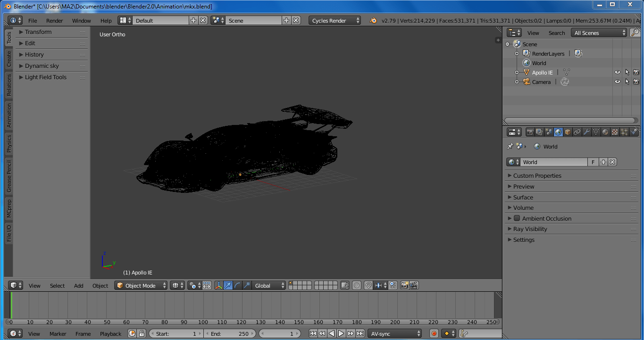Open the Texture checker properties tab
644x340 pixels.
(x=615, y=132)
